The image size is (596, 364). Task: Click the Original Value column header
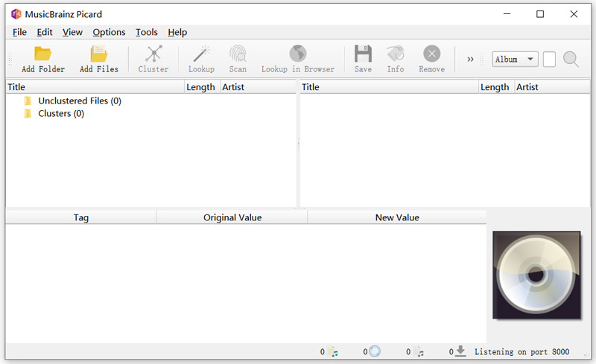(x=232, y=217)
